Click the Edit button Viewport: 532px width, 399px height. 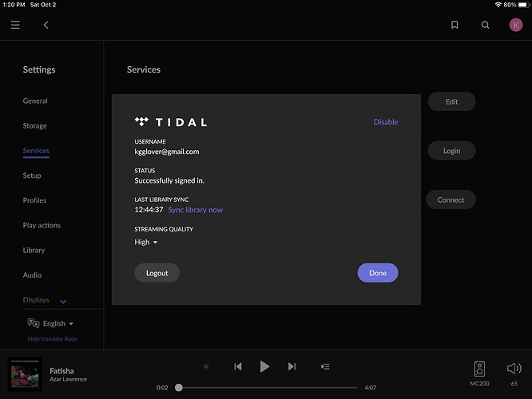pos(451,101)
